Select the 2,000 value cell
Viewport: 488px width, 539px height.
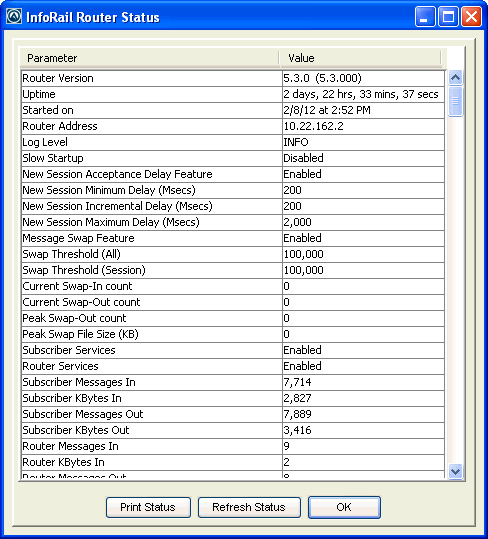click(x=363, y=222)
